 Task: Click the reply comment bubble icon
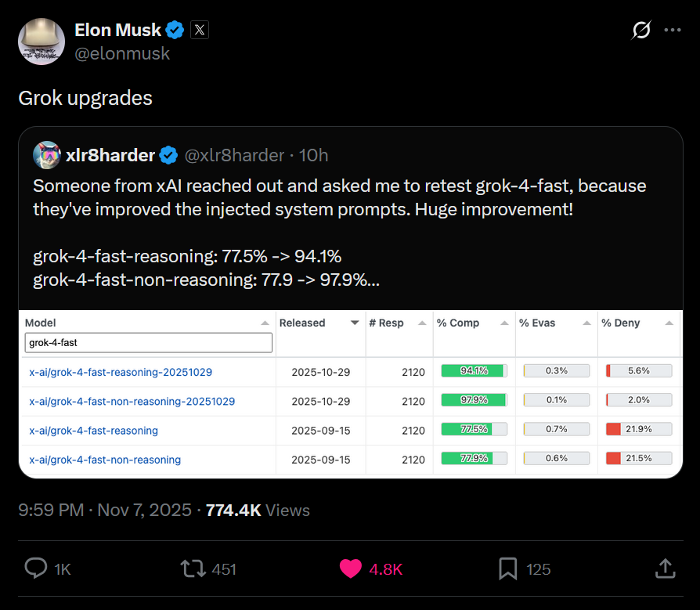tap(36, 568)
